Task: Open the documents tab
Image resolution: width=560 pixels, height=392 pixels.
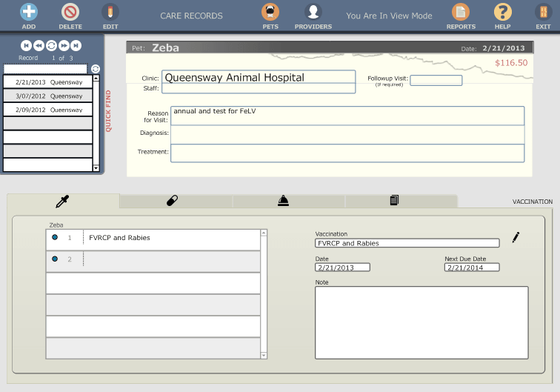Action: [x=394, y=200]
